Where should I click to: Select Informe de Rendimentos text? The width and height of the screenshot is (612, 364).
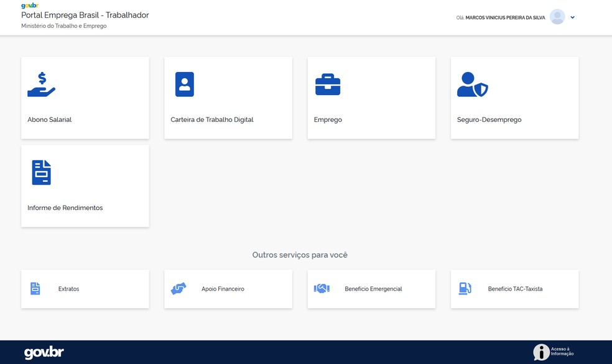point(65,208)
